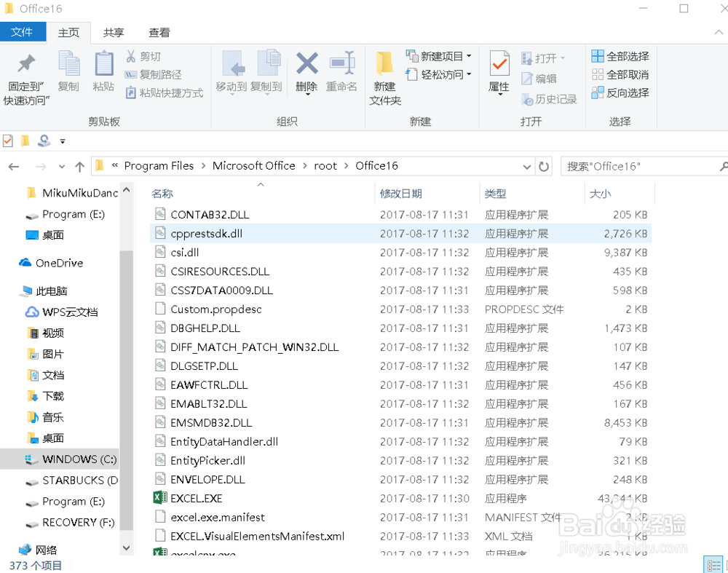
Task: Select file ENVELOPE.DLL
Action: coord(402,479)
